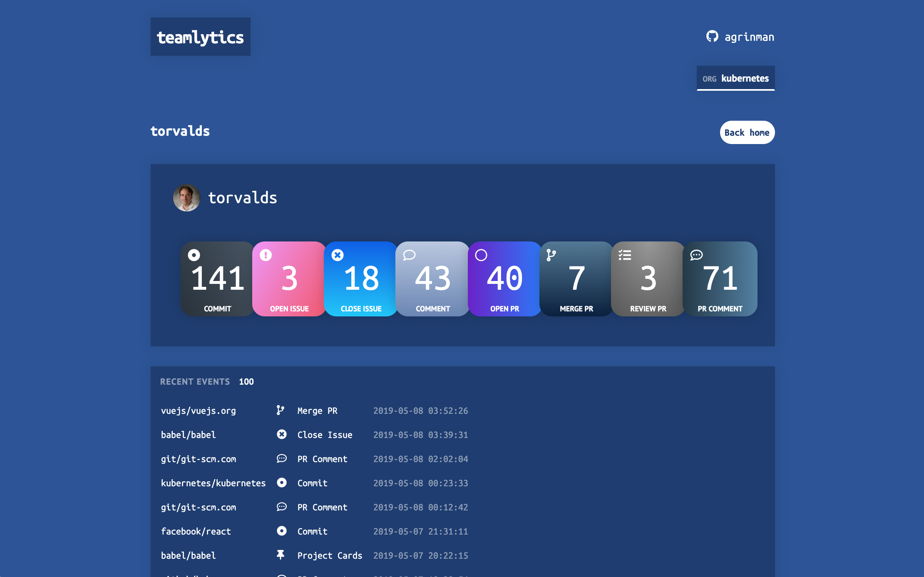Image resolution: width=924 pixels, height=577 pixels.
Task: Click the teamlytics logo
Action: 200,37
